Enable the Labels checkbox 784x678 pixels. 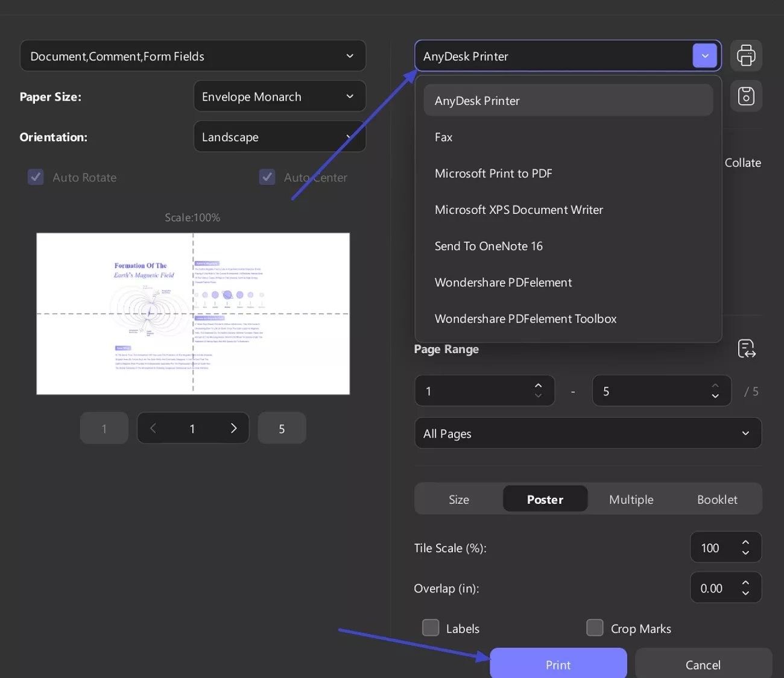[431, 627]
